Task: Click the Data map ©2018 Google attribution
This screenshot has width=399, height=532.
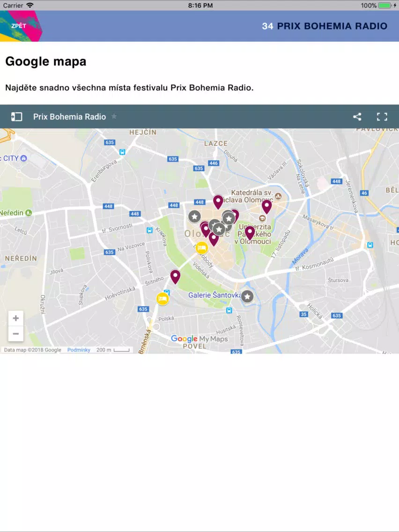Action: pos(33,350)
